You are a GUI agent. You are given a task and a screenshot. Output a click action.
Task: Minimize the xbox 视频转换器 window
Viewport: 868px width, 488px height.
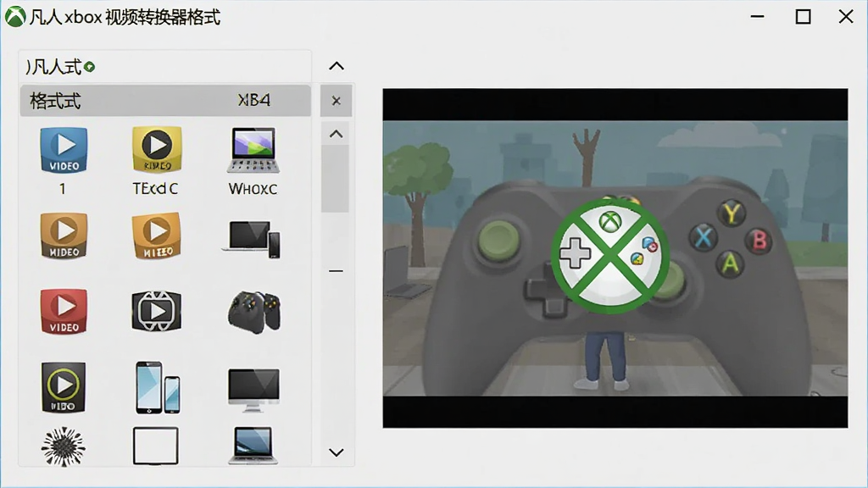(757, 17)
